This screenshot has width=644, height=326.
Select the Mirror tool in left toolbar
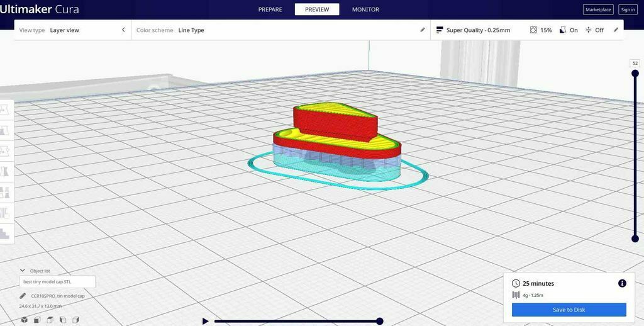[x=5, y=171]
